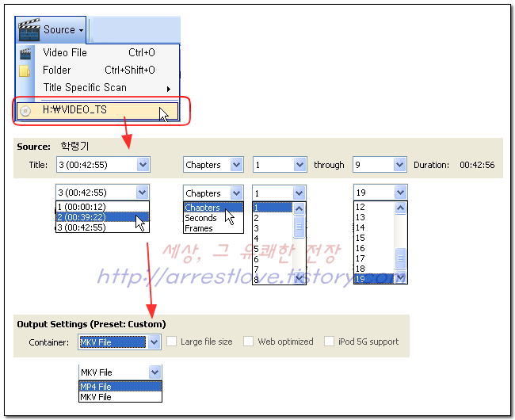This screenshot has width=515, height=420.
Task: Expand Title Specific Scan submenu arrow
Action: coord(169,89)
